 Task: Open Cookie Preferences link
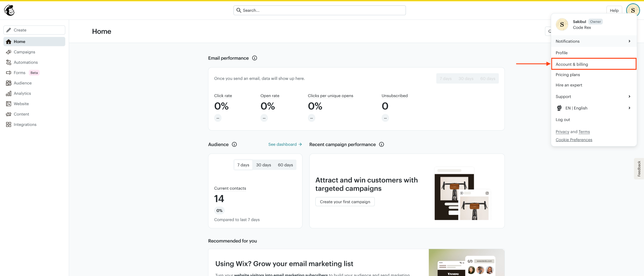click(x=574, y=140)
